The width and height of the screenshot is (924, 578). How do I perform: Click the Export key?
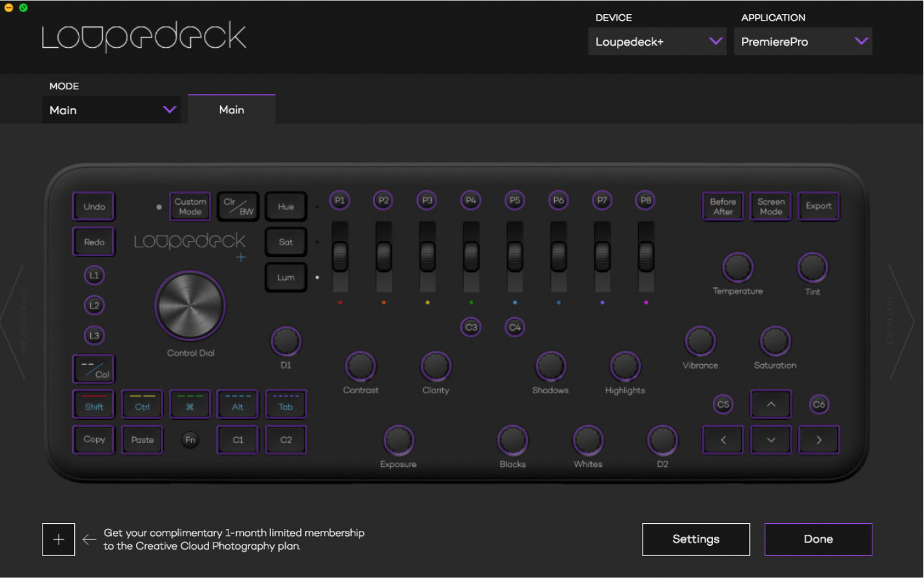click(819, 207)
